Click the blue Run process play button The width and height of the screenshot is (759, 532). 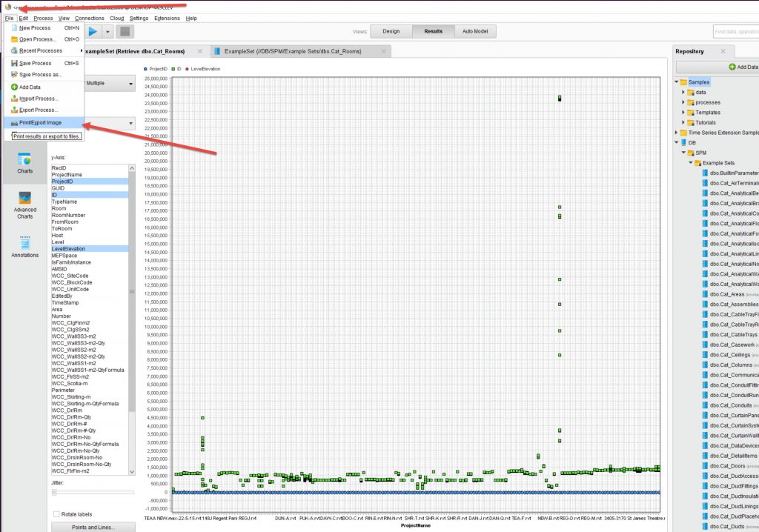pyautogui.click(x=93, y=31)
